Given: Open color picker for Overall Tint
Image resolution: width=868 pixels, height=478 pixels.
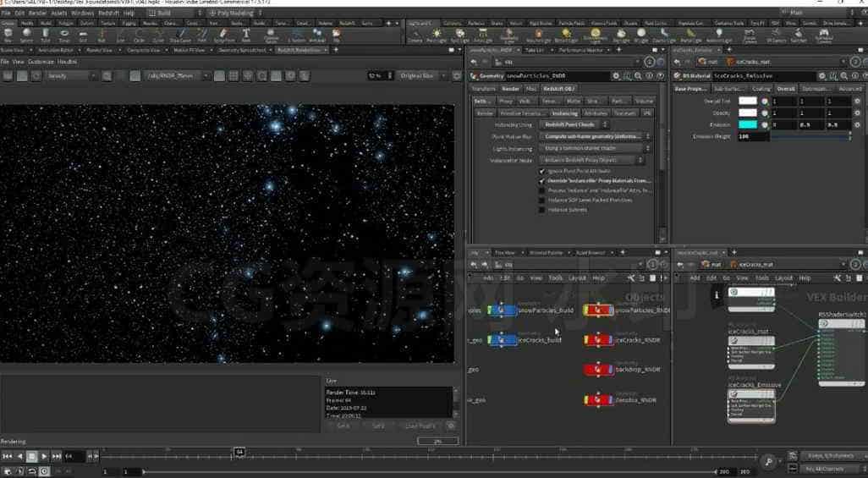Looking at the screenshot, I should [x=765, y=102].
